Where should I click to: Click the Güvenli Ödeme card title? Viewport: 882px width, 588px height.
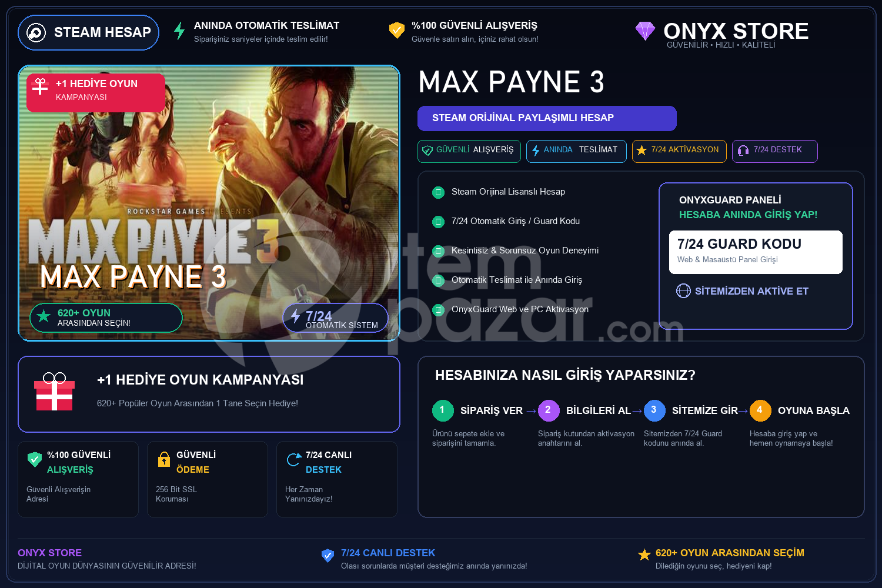[196, 462]
